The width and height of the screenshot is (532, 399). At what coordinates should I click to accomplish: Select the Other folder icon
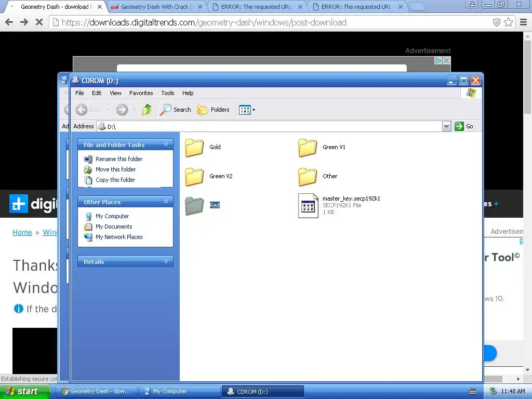[x=308, y=177]
